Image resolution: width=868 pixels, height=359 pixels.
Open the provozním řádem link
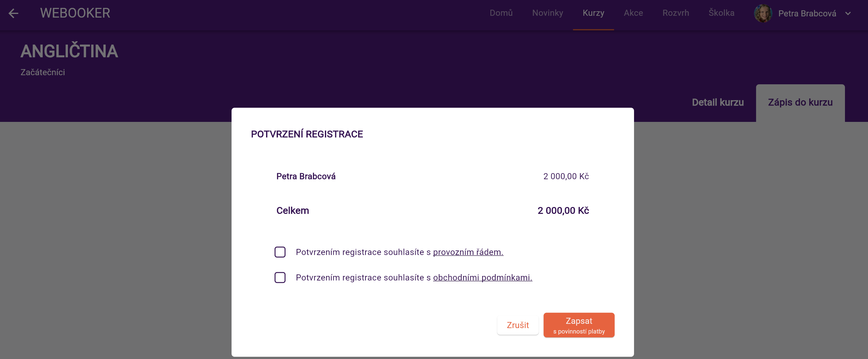[468, 252]
